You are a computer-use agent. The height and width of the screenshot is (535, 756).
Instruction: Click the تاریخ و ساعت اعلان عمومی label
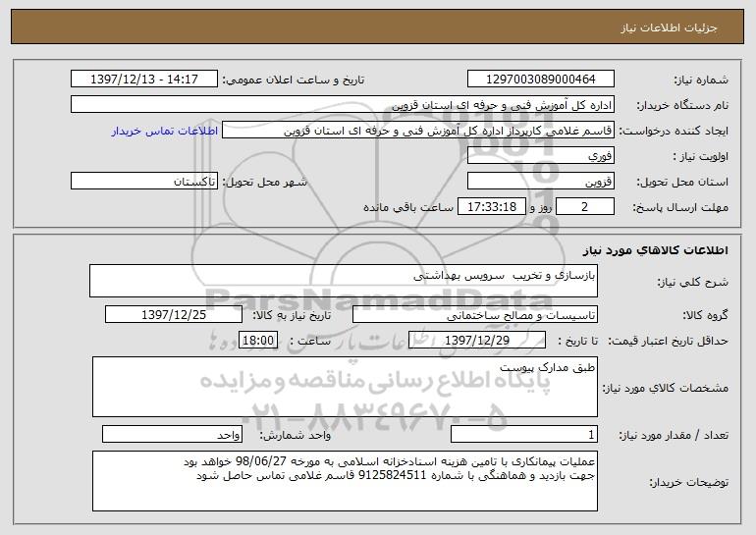(294, 80)
